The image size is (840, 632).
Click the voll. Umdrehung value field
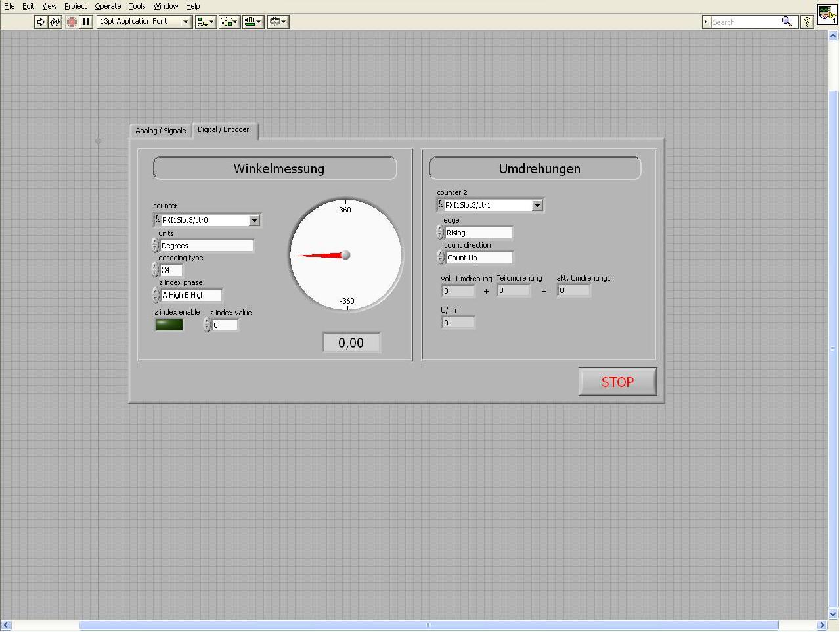(458, 290)
